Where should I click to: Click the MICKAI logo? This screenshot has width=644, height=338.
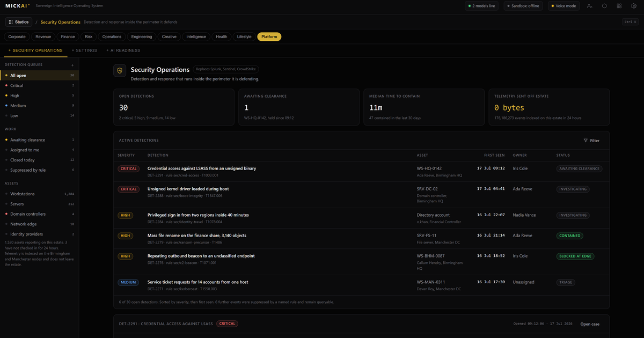(x=18, y=6)
